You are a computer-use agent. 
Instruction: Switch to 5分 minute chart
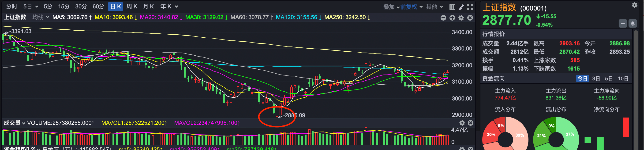[48, 7]
